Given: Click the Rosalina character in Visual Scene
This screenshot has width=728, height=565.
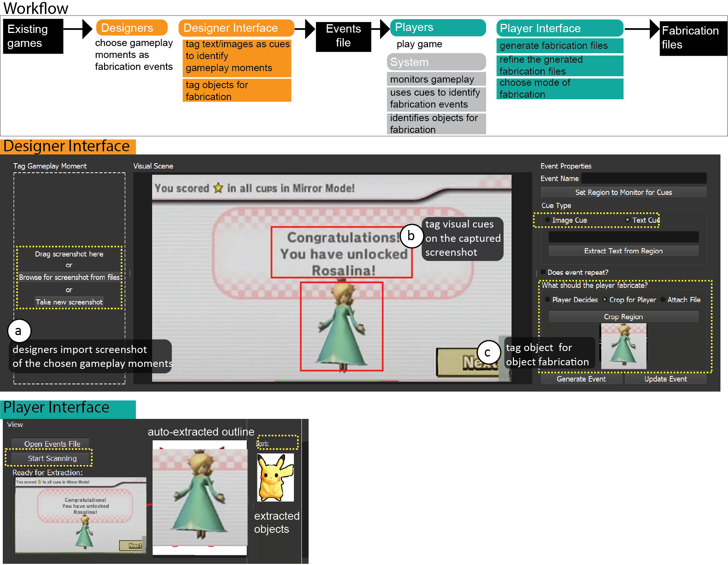Looking at the screenshot, I should click(342, 326).
